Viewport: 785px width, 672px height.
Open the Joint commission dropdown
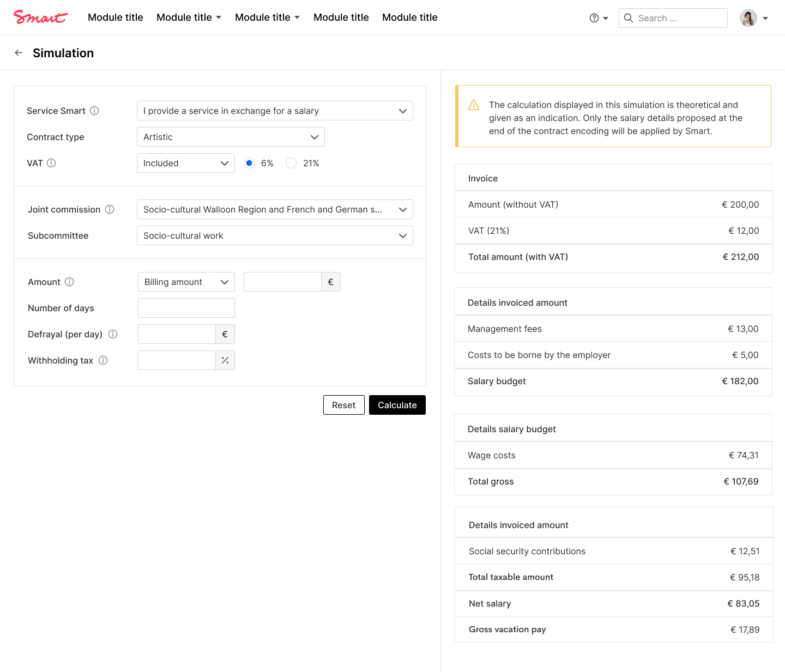275,209
